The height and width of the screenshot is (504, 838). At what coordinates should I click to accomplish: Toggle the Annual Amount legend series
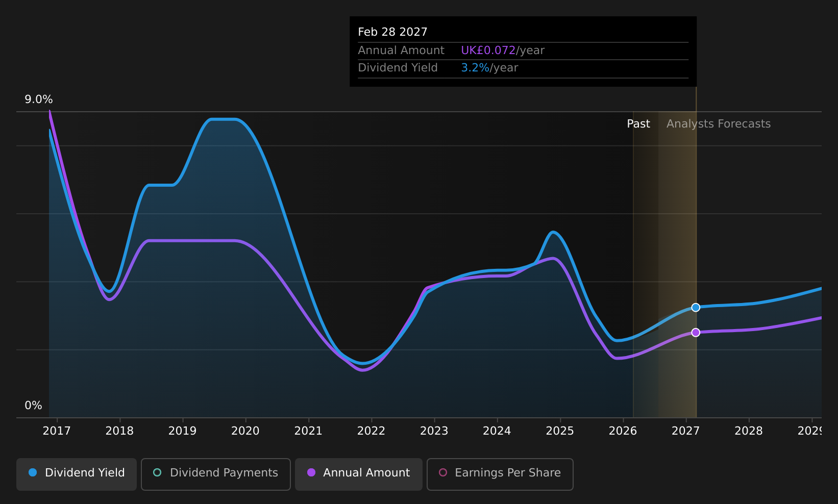tap(359, 474)
